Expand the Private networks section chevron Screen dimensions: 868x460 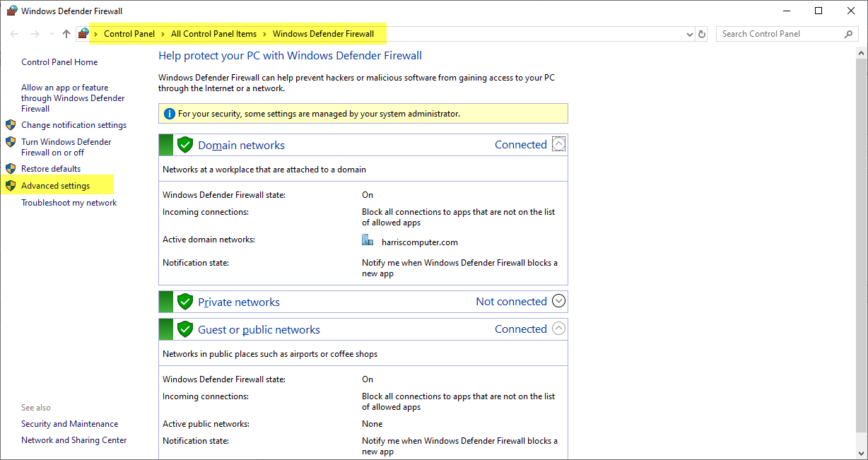(x=558, y=301)
